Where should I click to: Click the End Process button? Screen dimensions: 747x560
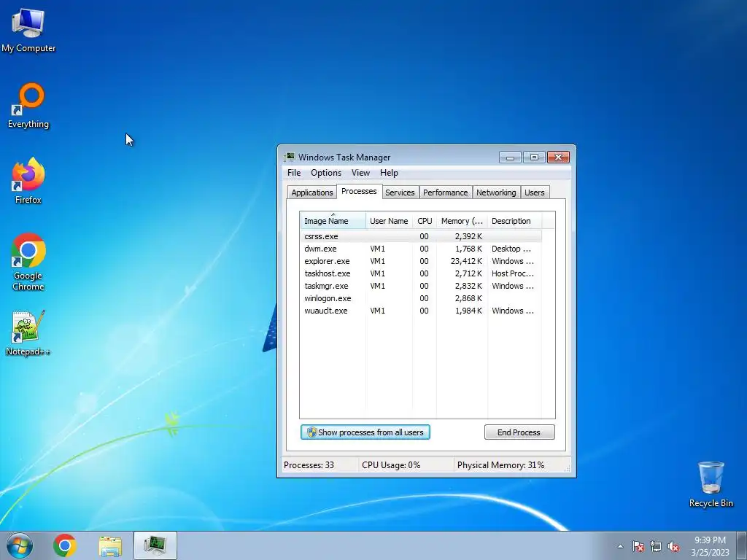coord(519,432)
